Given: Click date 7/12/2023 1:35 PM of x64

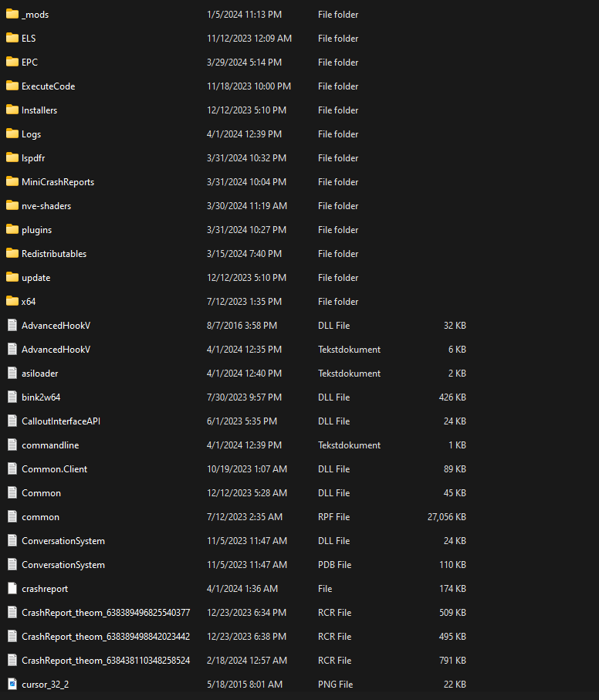Looking at the screenshot, I should pos(244,301).
